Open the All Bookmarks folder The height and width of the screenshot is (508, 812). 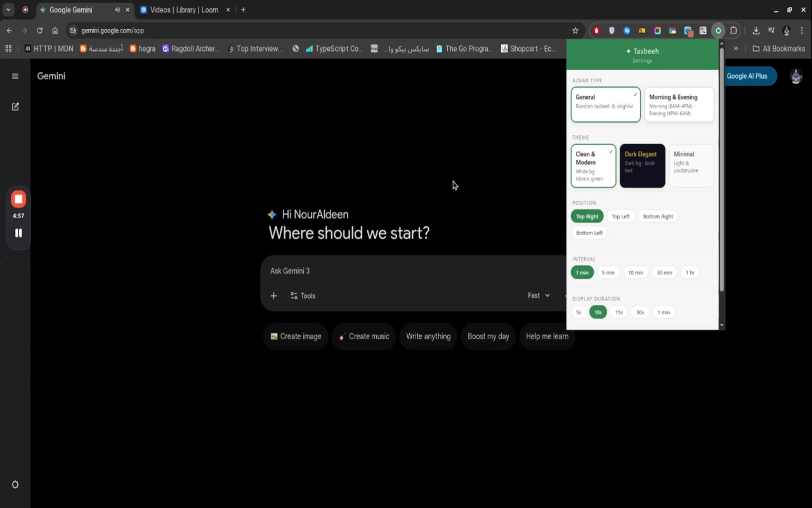point(778,48)
